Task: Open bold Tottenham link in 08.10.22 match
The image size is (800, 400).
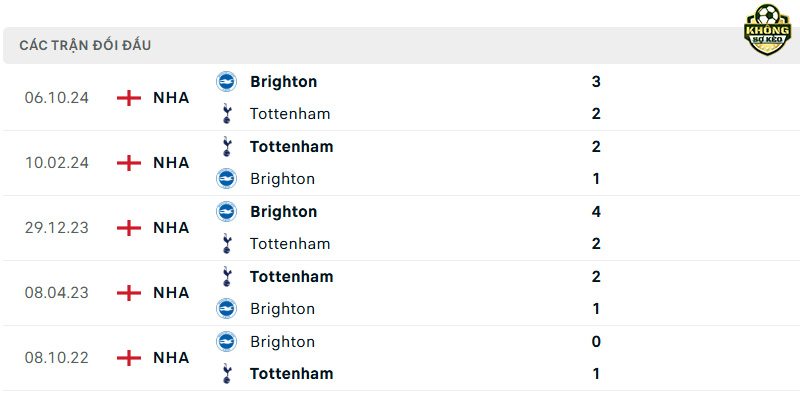Action: pos(291,373)
